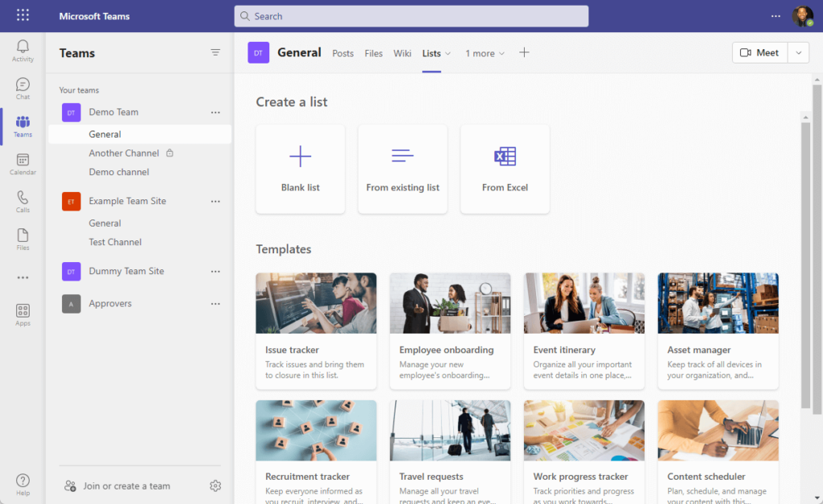Select the Example Team Site name

pyautogui.click(x=127, y=201)
